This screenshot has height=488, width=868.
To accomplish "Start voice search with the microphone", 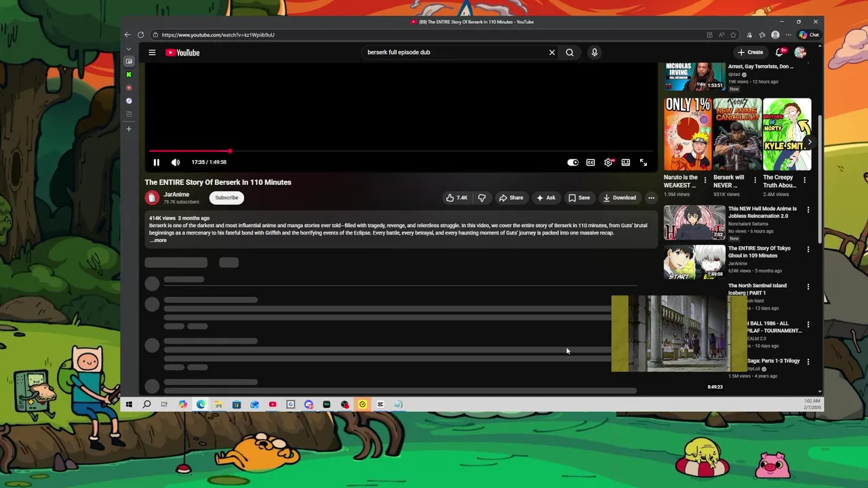I will tap(594, 52).
